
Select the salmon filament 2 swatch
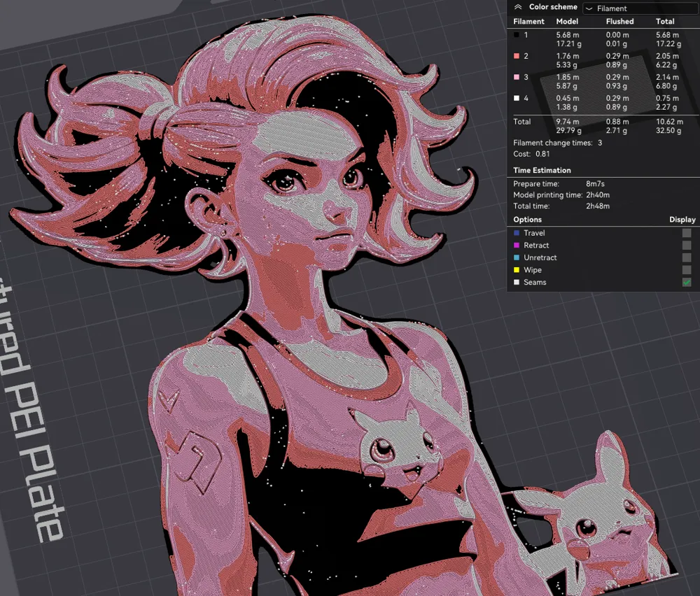(x=517, y=56)
